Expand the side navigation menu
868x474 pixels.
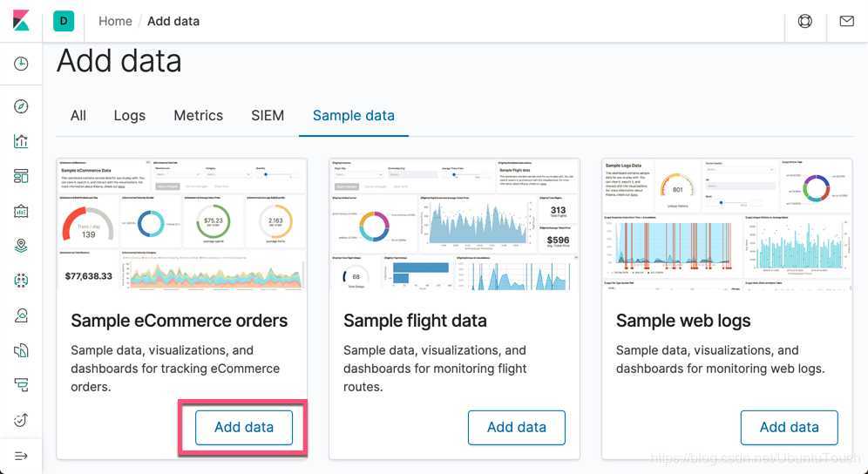21,456
